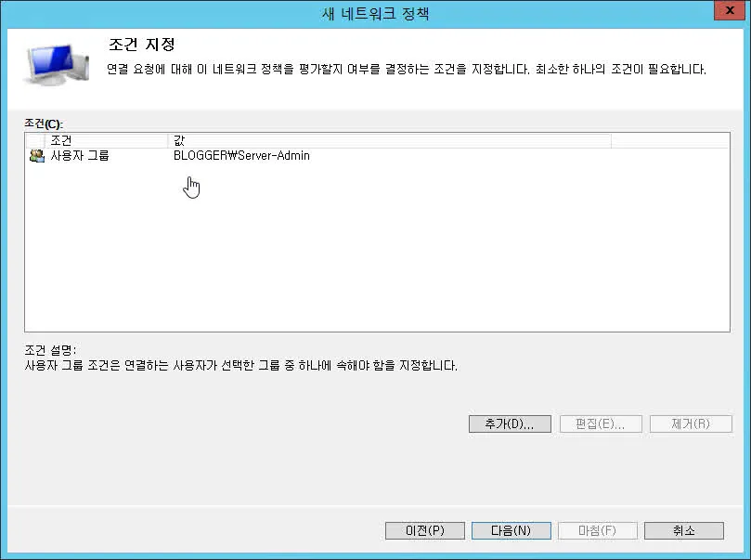Sort by the 조건 column header
This screenshot has width=751, height=560.
[x=106, y=140]
